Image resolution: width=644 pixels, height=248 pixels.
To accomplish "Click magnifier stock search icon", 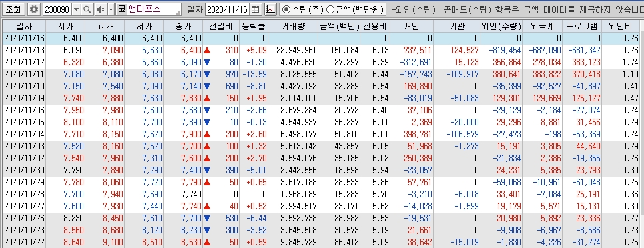I will coord(87,9).
